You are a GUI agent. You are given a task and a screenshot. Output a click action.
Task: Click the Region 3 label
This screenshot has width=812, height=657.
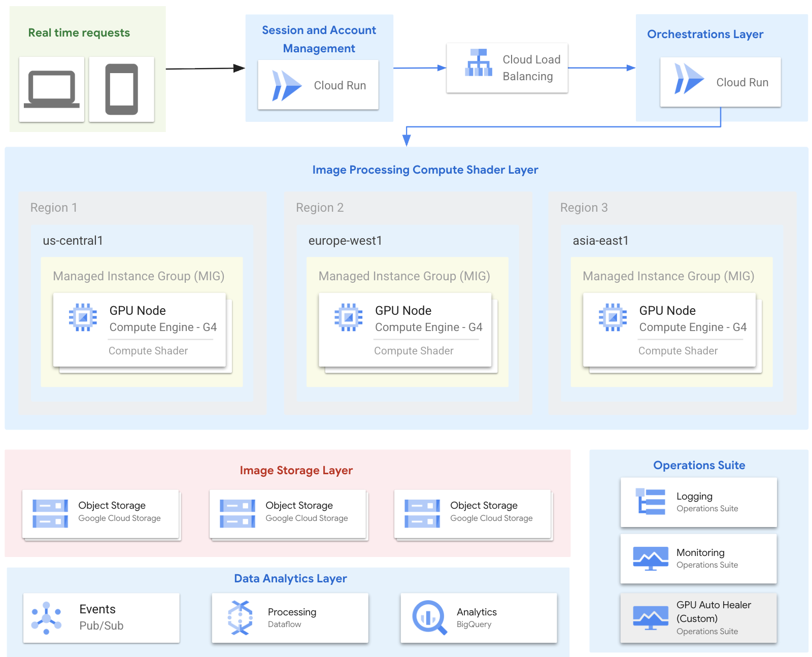(x=584, y=208)
